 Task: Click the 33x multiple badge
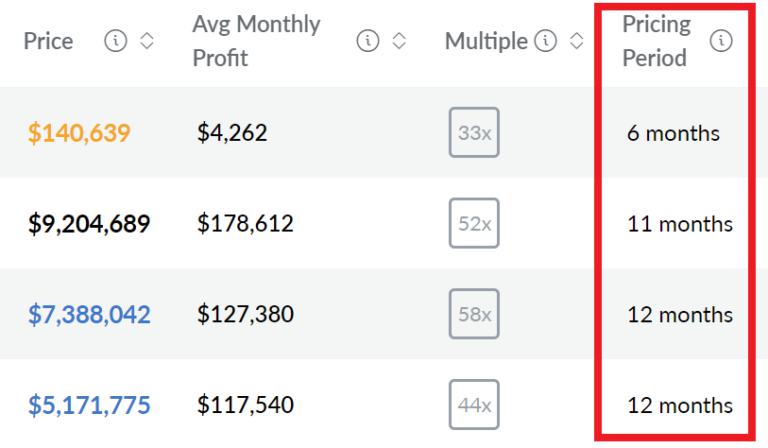[474, 133]
